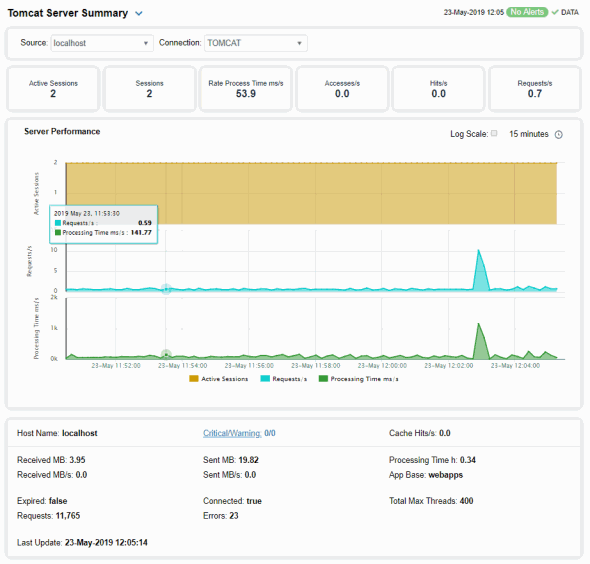
Task: Click the Requests 11,765 value
Action: point(68,515)
